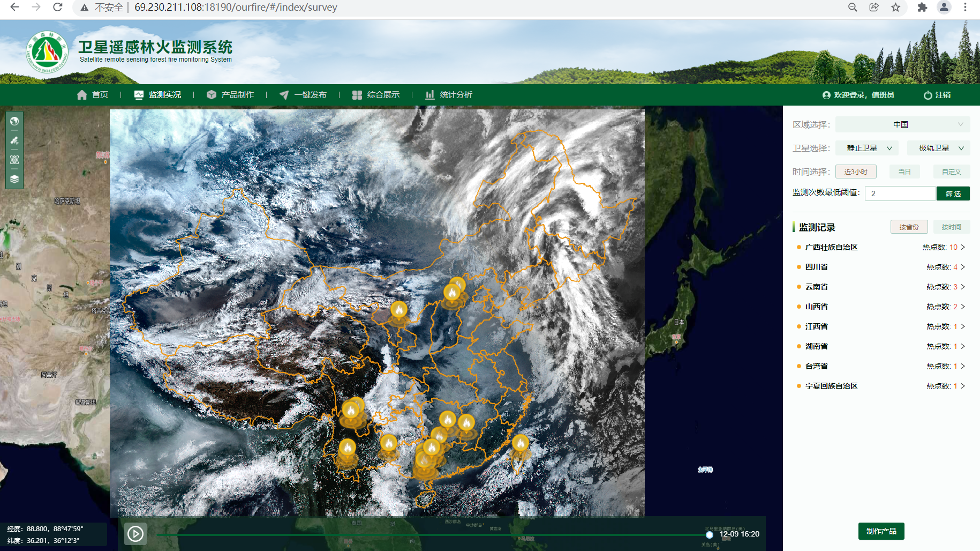Play the timeline animation
Screen dimensions: 980x551
pos(135,534)
